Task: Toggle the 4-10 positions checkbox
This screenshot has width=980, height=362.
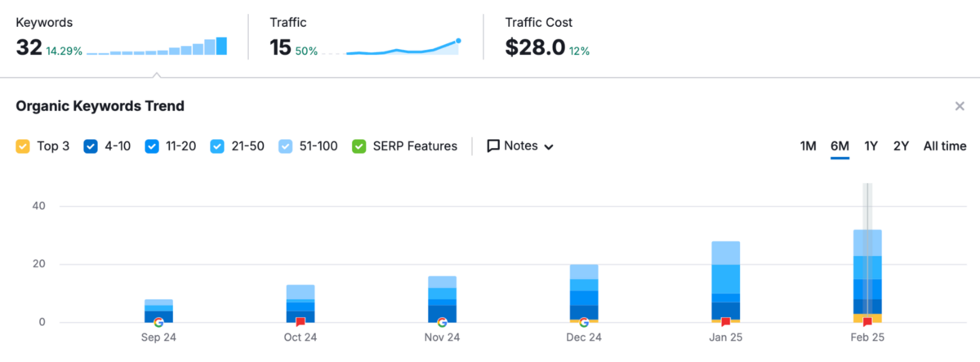Action: (x=91, y=147)
